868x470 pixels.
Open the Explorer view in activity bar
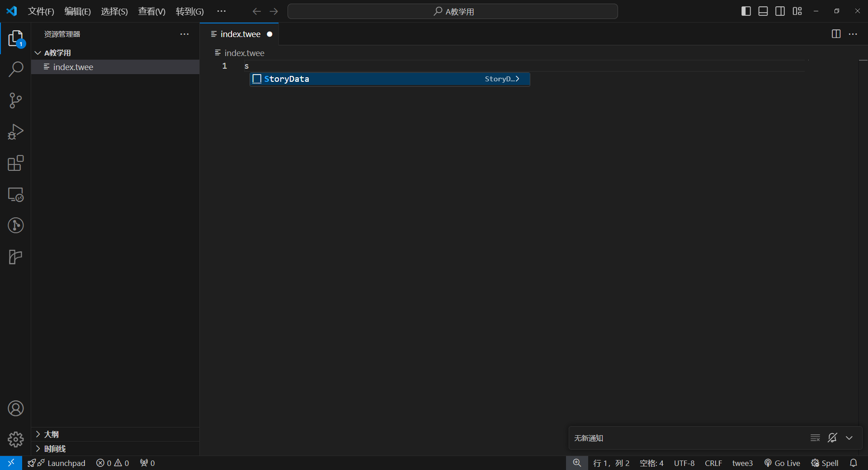[15, 38]
